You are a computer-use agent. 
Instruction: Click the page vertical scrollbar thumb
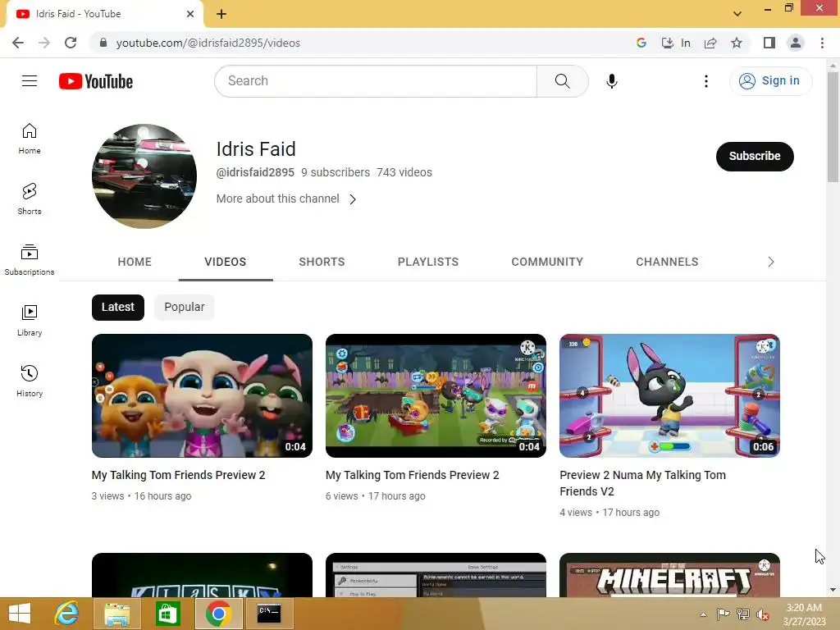833,126
